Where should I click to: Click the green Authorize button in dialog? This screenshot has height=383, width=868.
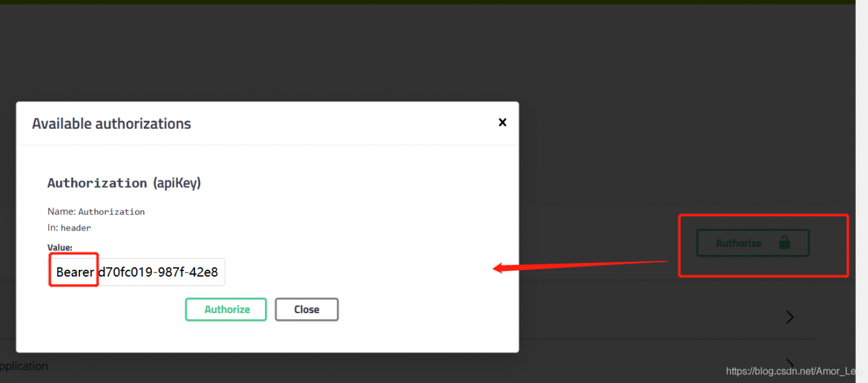pos(226,309)
